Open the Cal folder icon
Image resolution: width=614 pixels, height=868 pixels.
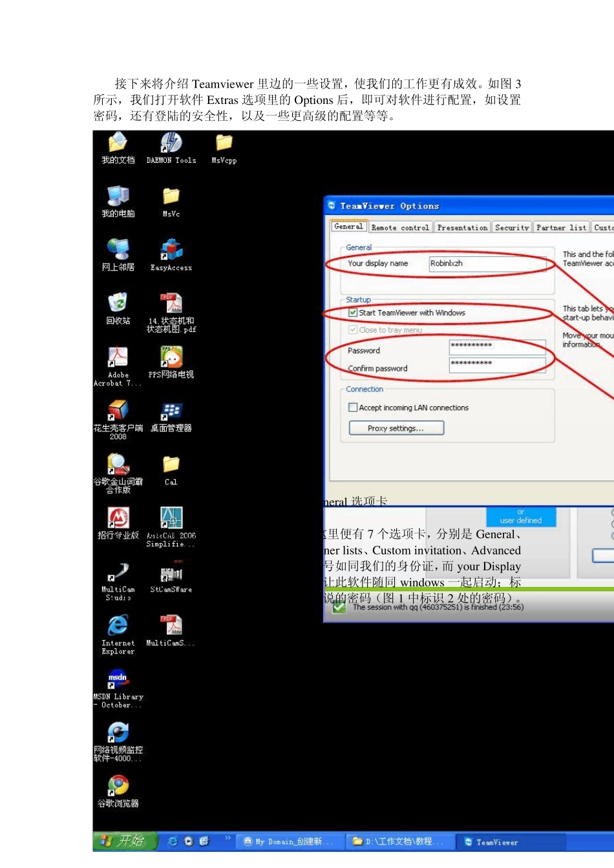171,470
